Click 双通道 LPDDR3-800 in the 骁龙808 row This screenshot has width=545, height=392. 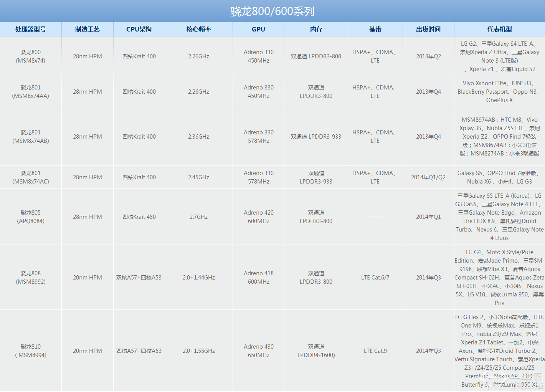coord(316,278)
